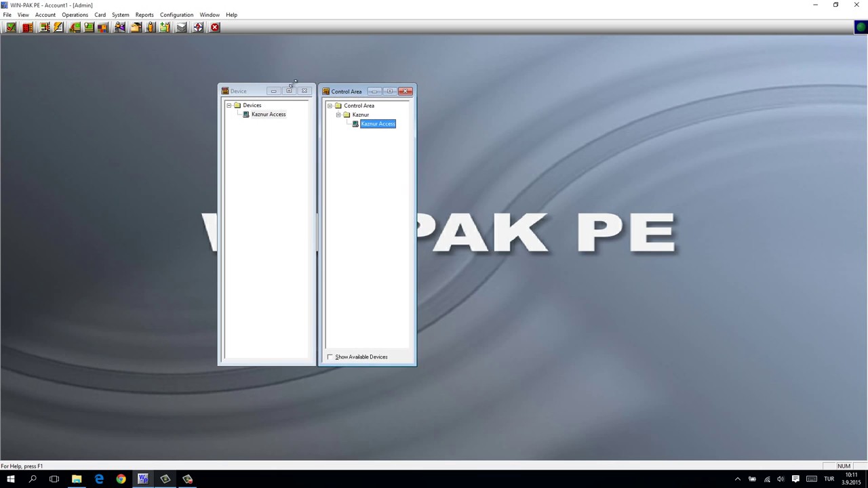
Task: Open the Action Center notification icon
Action: 795,479
